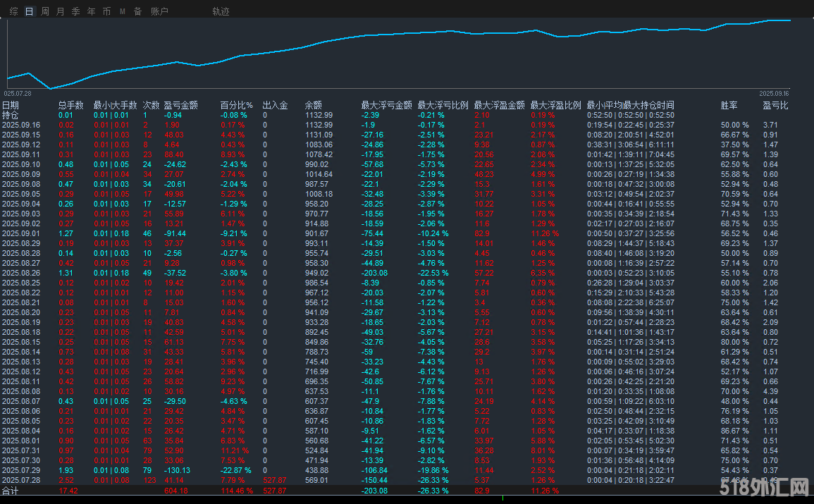Sort by the 胜率 win rate column

[x=729, y=104]
